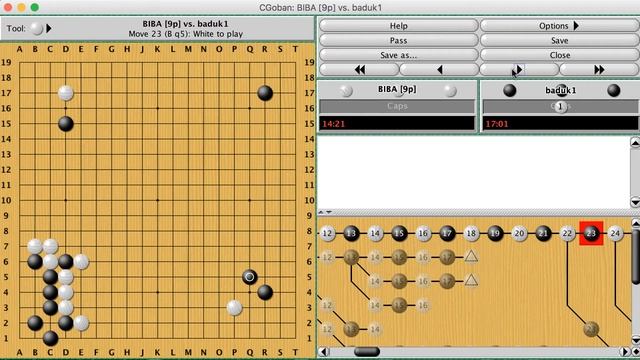Viewport: 640px width, 360px height.
Task: Click the comment area text box
Action: coord(473,171)
